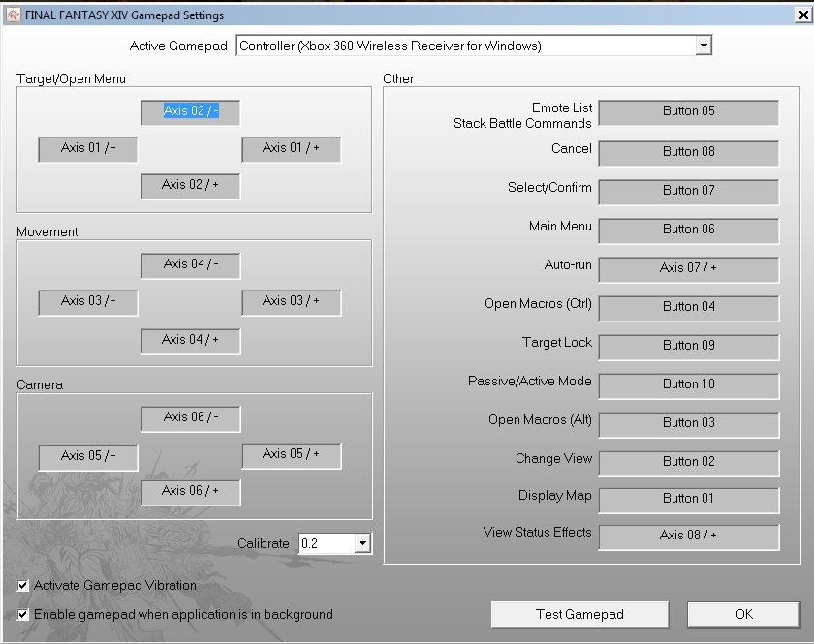Click the Change View label

(x=553, y=459)
